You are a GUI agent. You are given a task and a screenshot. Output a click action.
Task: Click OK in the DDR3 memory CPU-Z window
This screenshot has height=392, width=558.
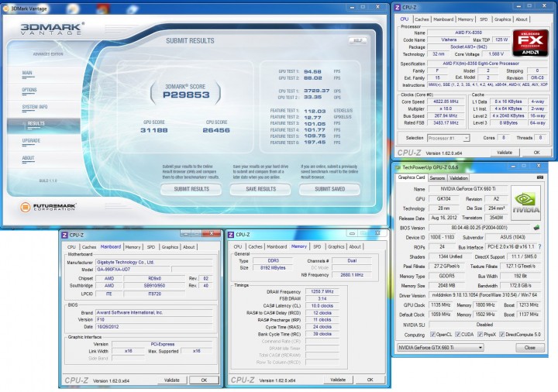(370, 380)
